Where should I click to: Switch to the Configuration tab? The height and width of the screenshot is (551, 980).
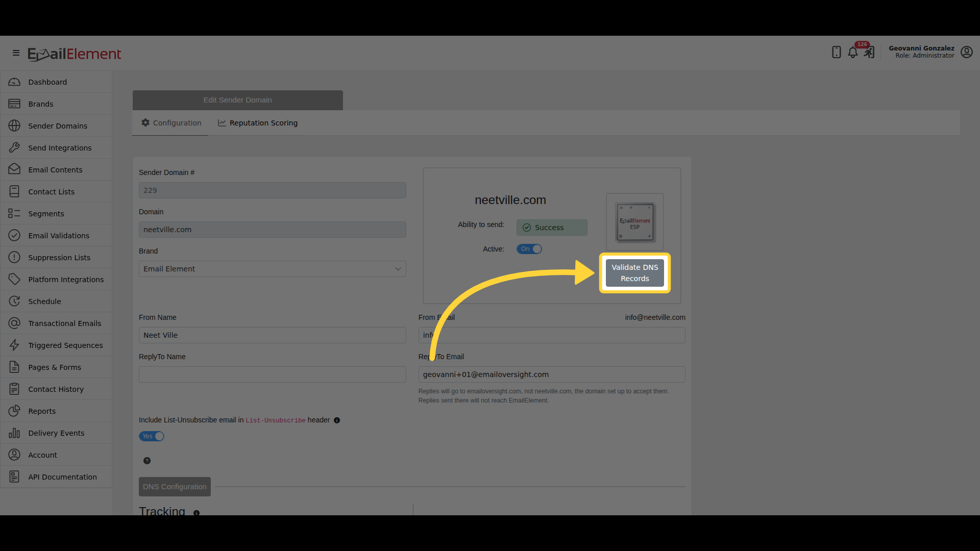(171, 123)
